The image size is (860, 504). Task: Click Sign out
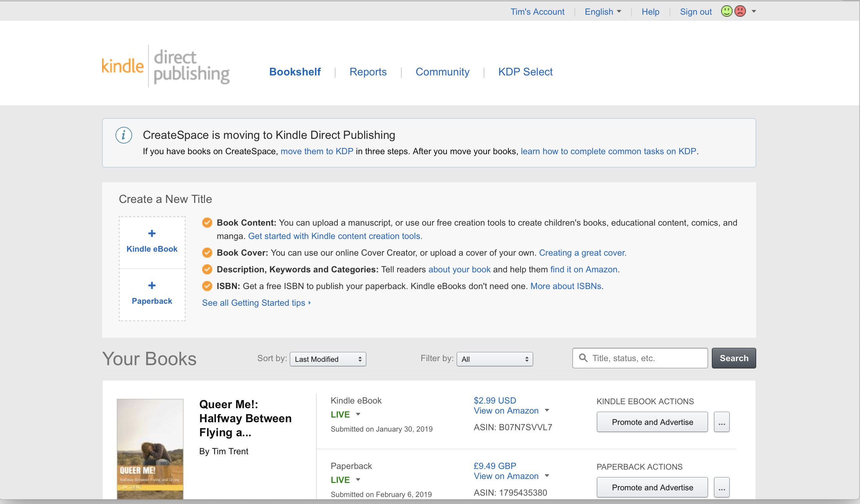[695, 12]
